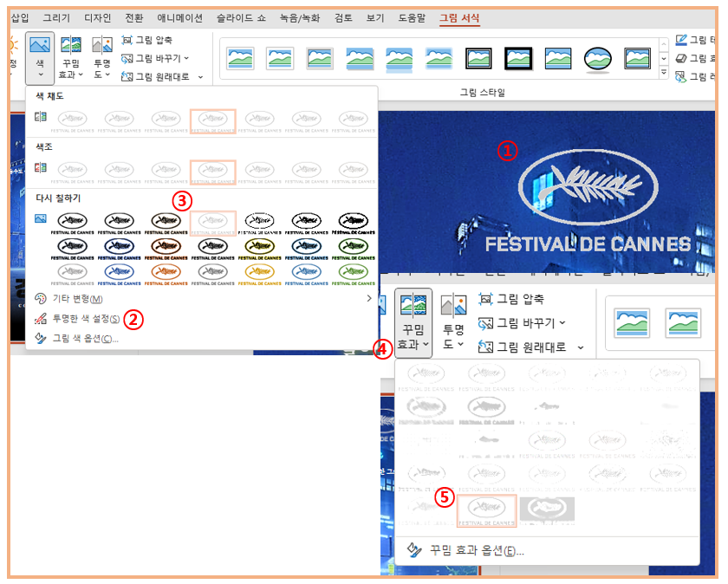Open 그림 색 옵션 menu item
This screenshot has width=728, height=584.
203,339
